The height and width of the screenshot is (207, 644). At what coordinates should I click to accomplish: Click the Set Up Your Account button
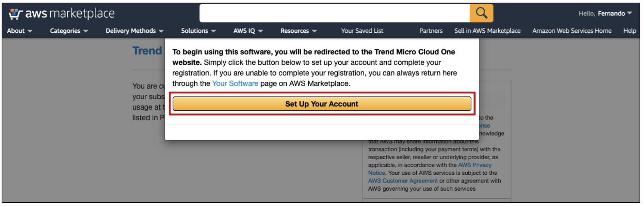[x=322, y=104]
